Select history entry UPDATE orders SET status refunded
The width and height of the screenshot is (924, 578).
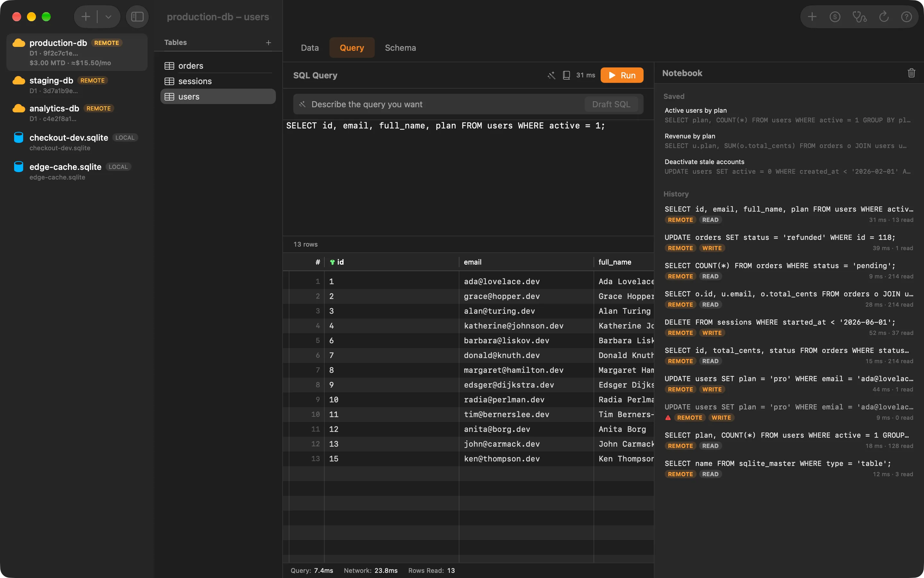[x=789, y=242]
